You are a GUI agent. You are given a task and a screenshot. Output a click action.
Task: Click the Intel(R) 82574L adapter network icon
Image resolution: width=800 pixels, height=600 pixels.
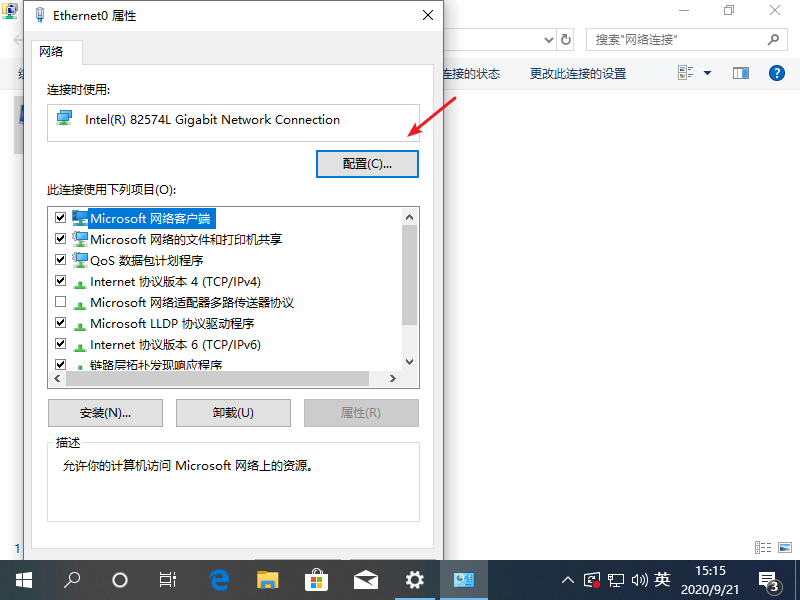tap(64, 118)
